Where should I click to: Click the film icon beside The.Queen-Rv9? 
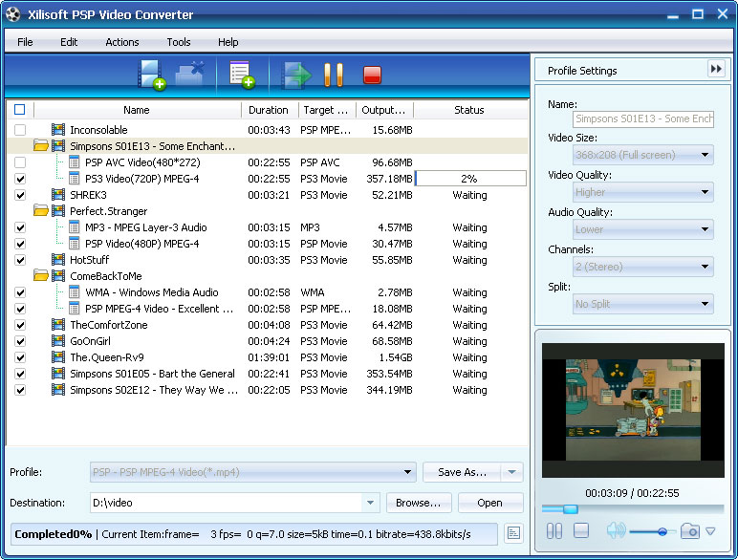tap(58, 357)
